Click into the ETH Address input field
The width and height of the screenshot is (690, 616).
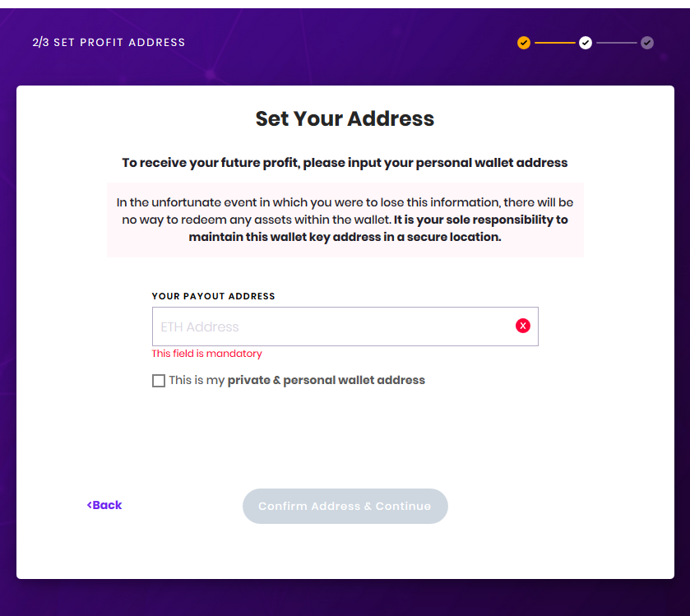tap(345, 327)
